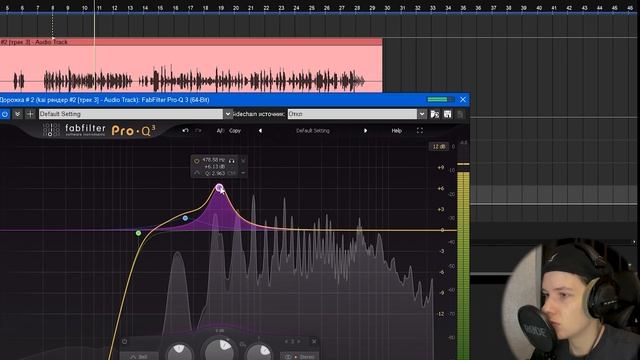640x360 pixels.
Task: Click the fabfilter logo icon
Action: (51, 130)
